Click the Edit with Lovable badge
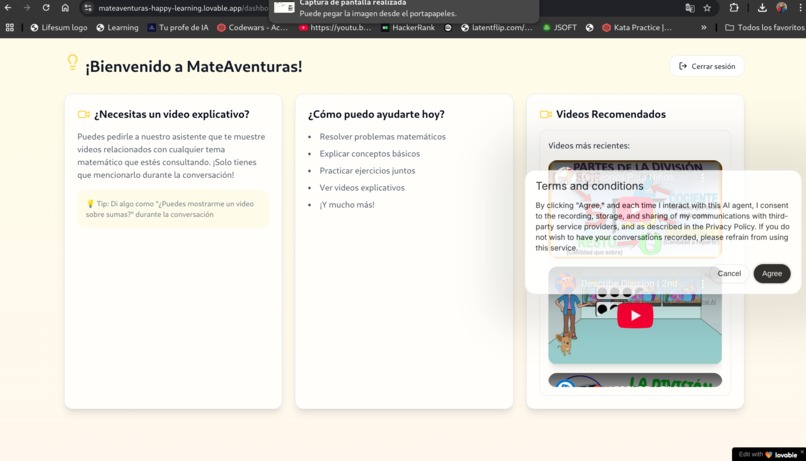806x461 pixels. click(767, 454)
